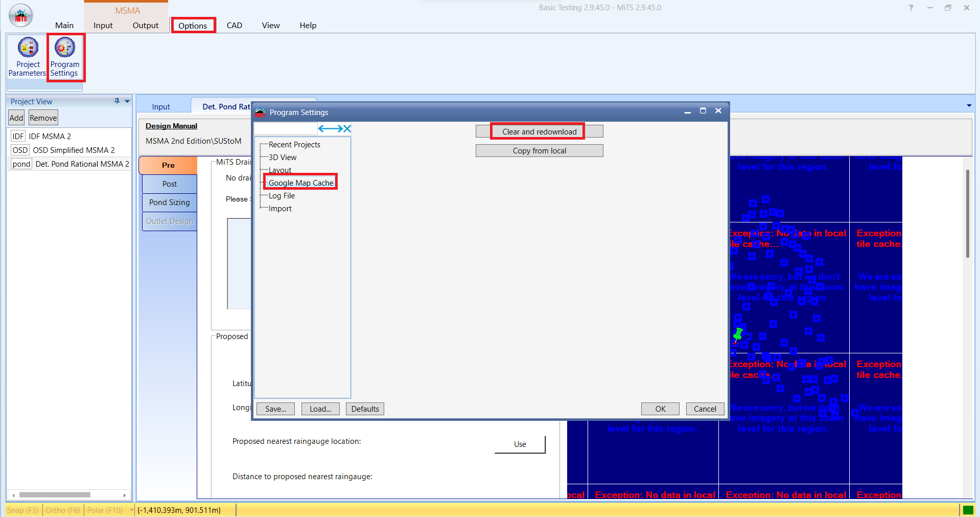Viewport: 980px width, 517px height.
Task: Click Copy from local button
Action: (539, 151)
